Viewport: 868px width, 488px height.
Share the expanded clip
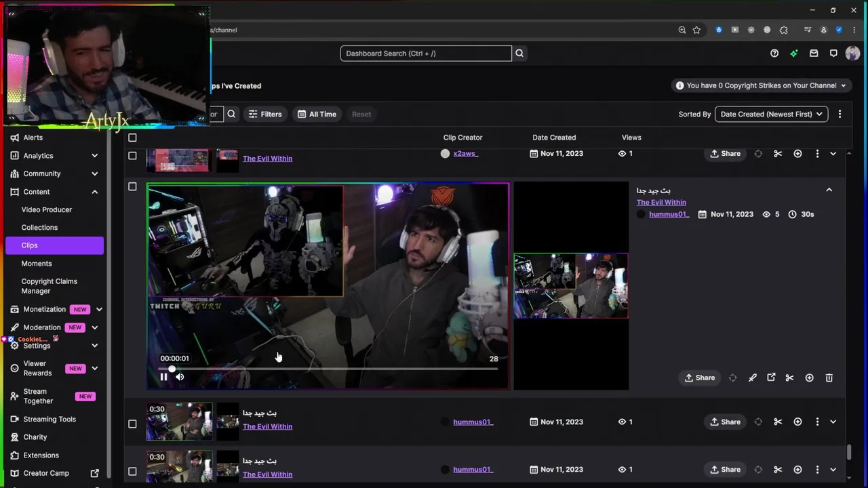point(699,378)
